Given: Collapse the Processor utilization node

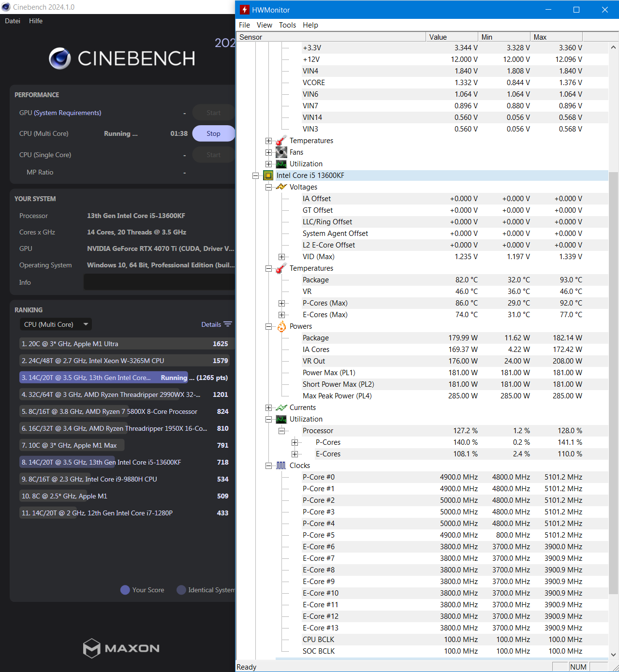Looking at the screenshot, I should click(281, 431).
